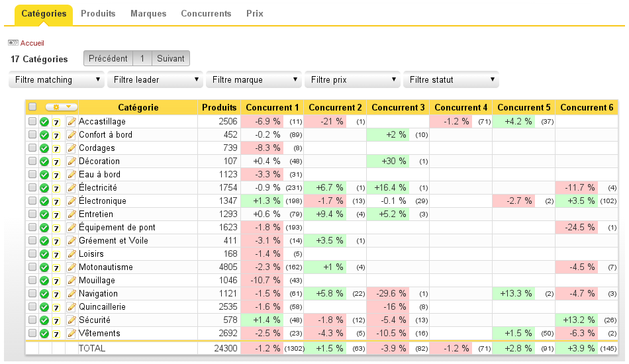Click green check icon for Eau à bord
This screenshot has width=629, height=364.
tap(44, 175)
